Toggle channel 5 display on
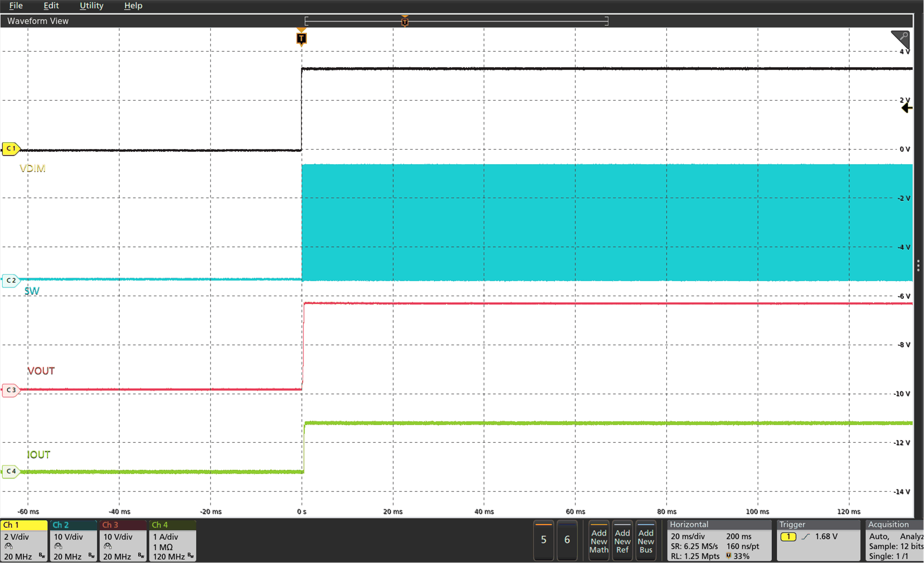 pyautogui.click(x=543, y=540)
